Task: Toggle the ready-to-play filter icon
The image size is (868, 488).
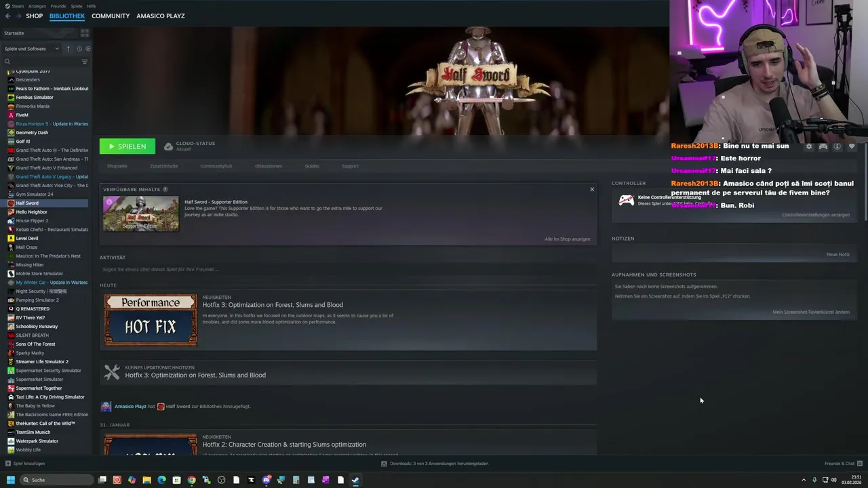Action: click(x=88, y=49)
